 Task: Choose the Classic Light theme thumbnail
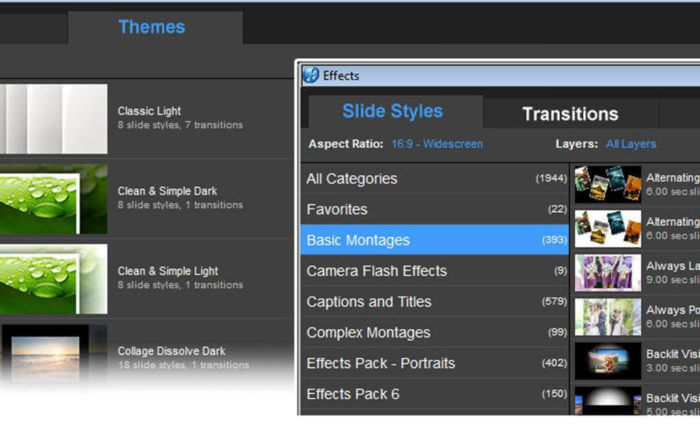click(x=54, y=119)
